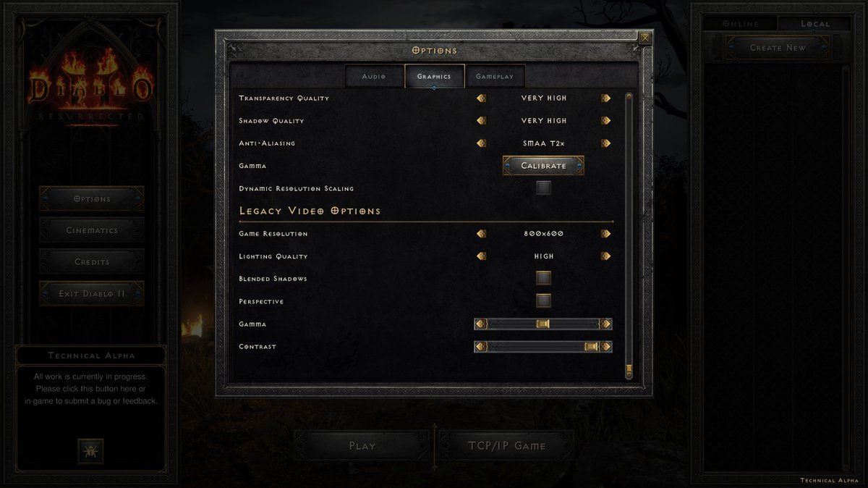Toggle the Perspective checkbox
Image resolution: width=868 pixels, height=488 pixels.
(x=543, y=300)
